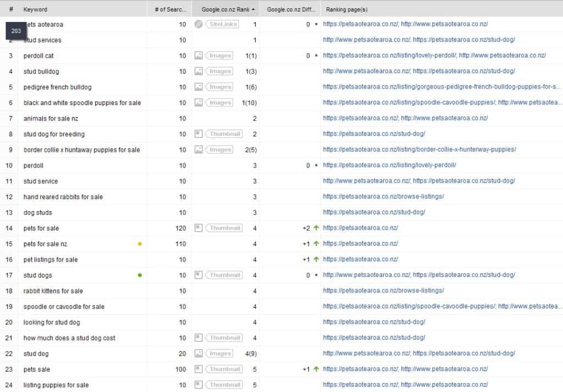This screenshot has height=392, width=563.
Task: Click Images icon in black and white spoodle row
Action: coord(198,103)
